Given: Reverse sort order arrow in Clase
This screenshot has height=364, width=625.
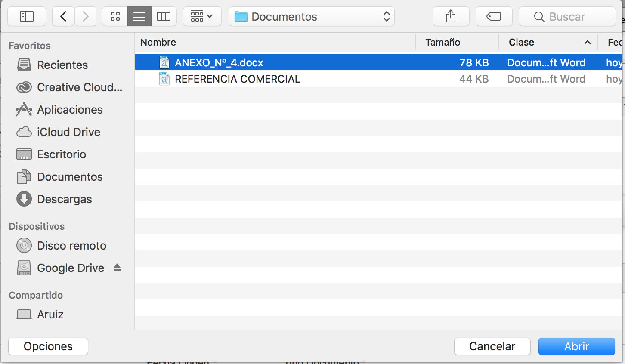Looking at the screenshot, I should pos(587,42).
